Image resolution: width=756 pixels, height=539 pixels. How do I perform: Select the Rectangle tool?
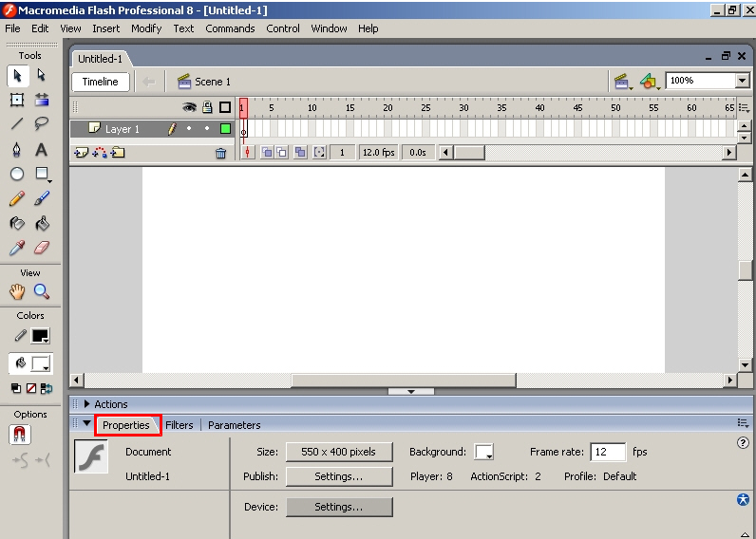coord(42,174)
